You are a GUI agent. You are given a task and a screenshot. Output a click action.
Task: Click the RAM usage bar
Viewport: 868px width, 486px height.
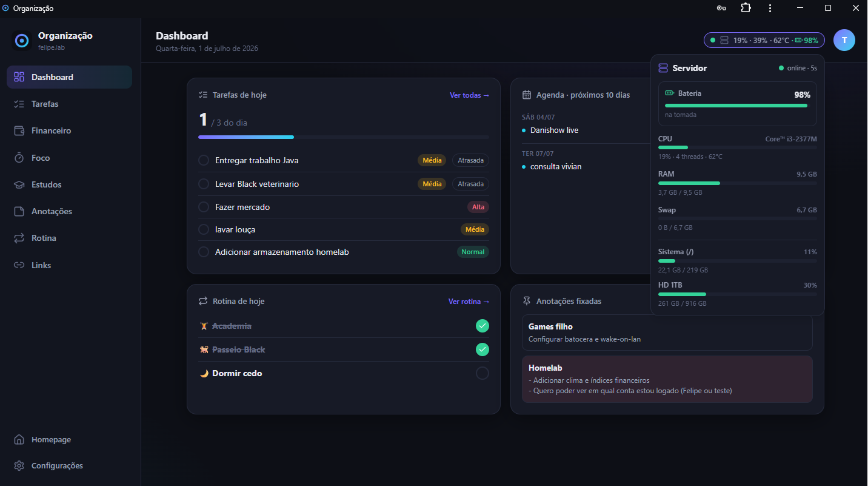738,183
